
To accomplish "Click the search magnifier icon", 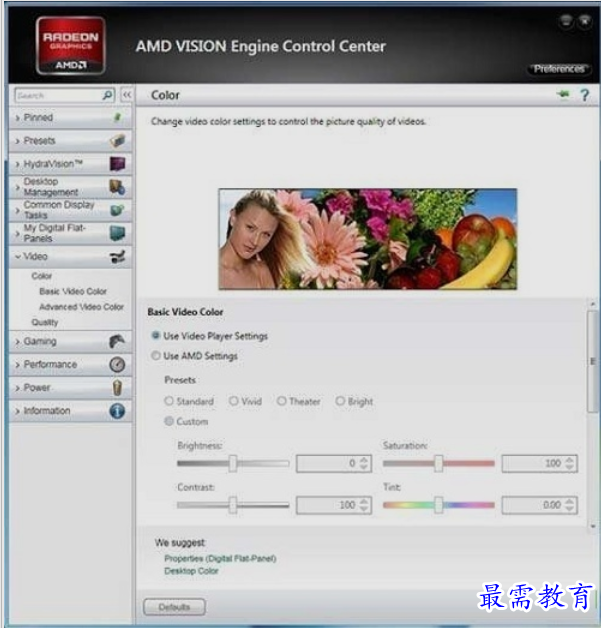I will click(x=107, y=95).
